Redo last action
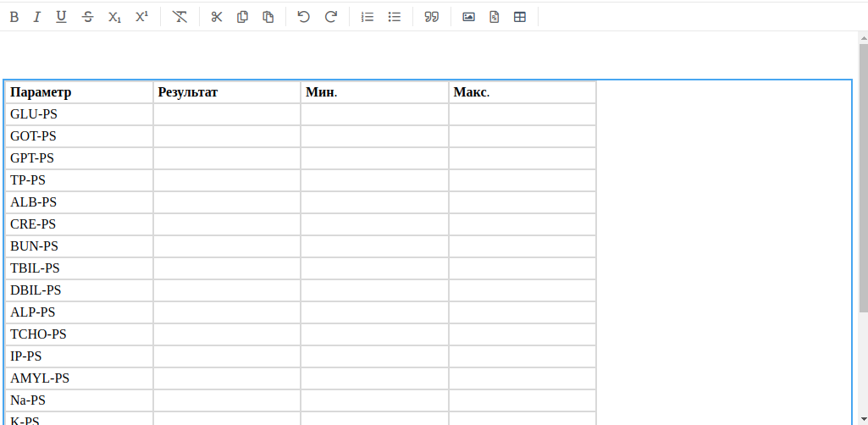The image size is (868, 425). click(330, 17)
